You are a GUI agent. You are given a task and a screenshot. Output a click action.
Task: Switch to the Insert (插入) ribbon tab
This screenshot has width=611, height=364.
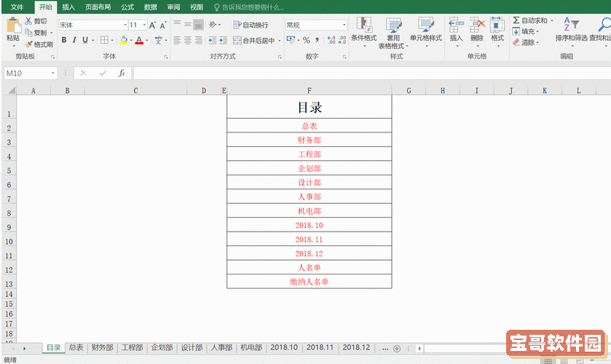(68, 7)
